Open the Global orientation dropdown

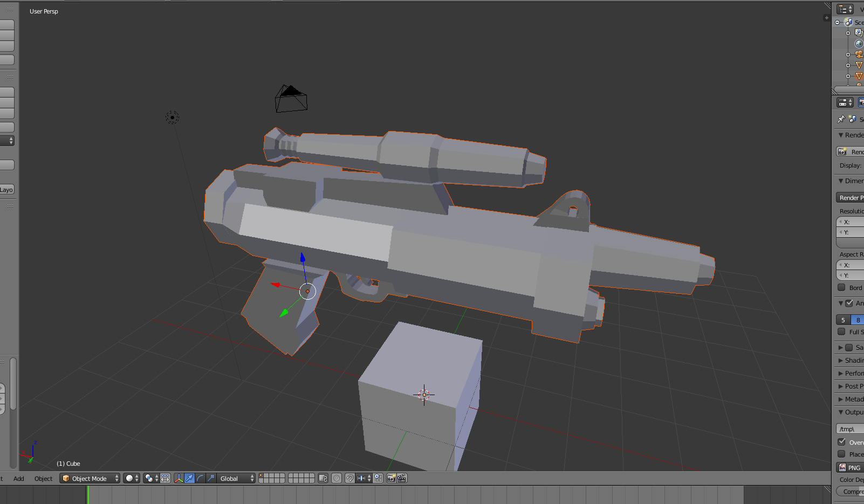236,478
